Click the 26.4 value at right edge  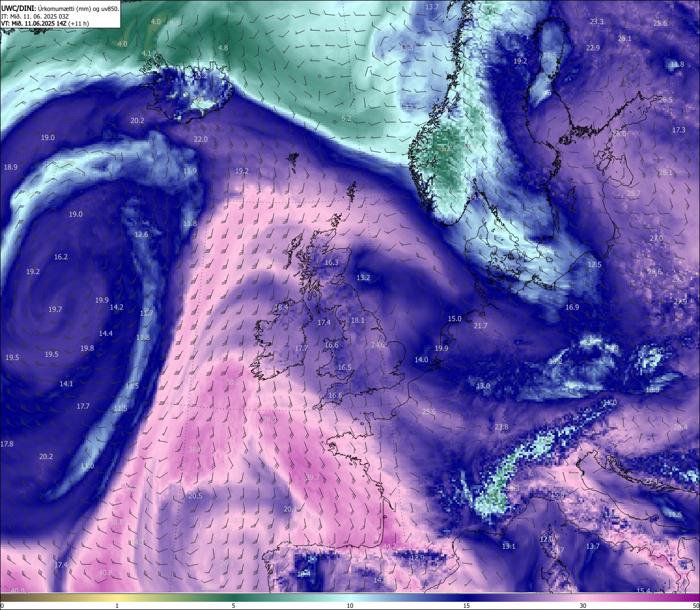pos(680,427)
